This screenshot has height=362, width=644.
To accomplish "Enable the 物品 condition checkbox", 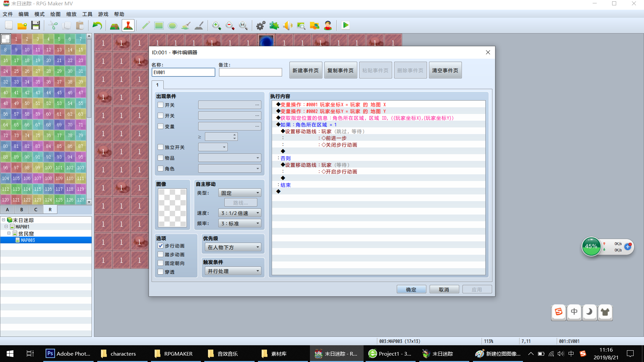I will click(161, 158).
